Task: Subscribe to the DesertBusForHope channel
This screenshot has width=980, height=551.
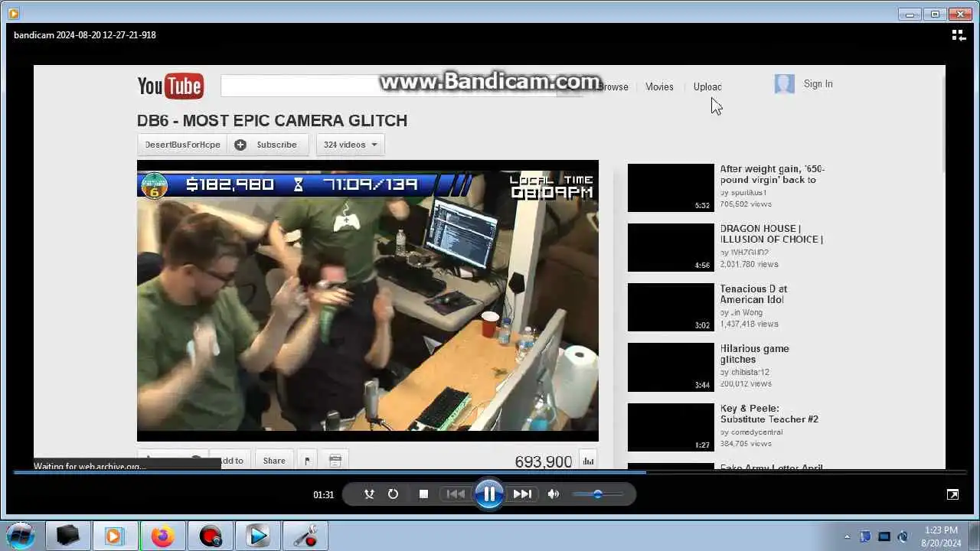Action: (x=267, y=145)
